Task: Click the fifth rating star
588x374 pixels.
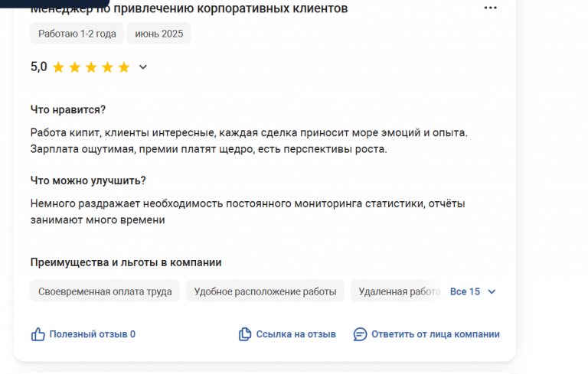Action: click(124, 67)
